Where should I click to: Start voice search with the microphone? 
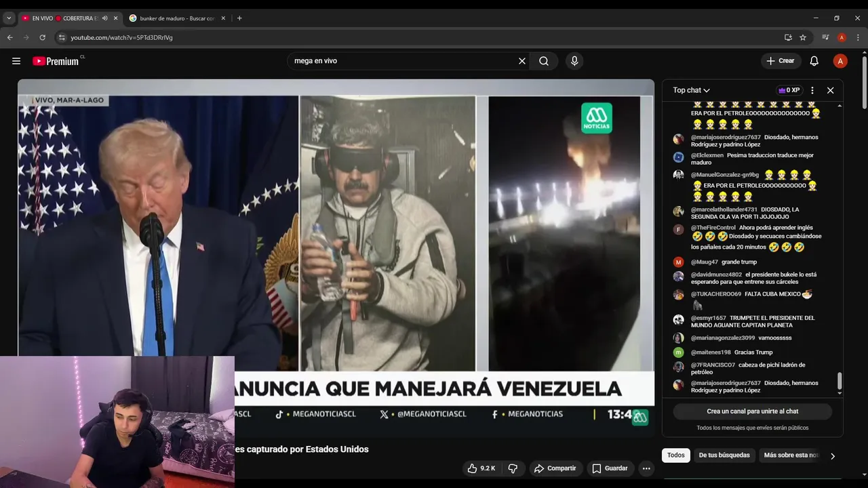tap(574, 61)
